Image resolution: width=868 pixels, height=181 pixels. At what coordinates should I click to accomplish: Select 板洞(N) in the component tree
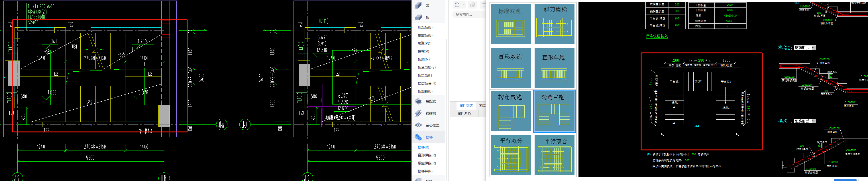click(x=423, y=59)
